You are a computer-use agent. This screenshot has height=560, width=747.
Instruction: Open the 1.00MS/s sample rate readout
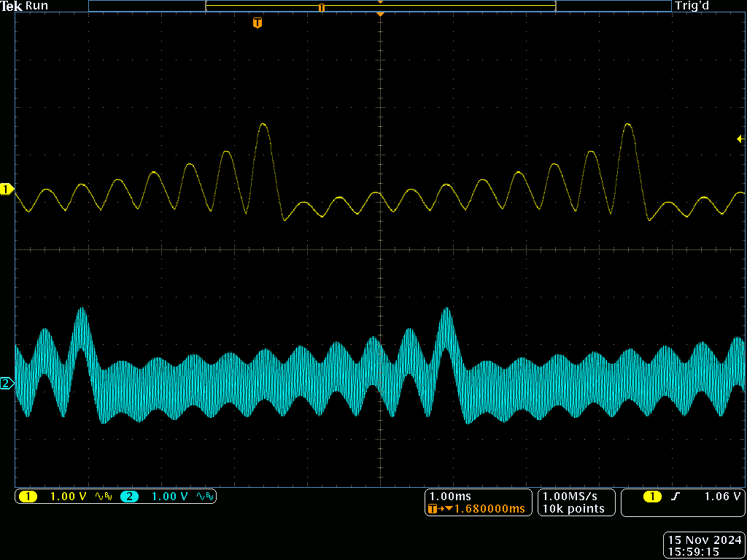tap(573, 496)
